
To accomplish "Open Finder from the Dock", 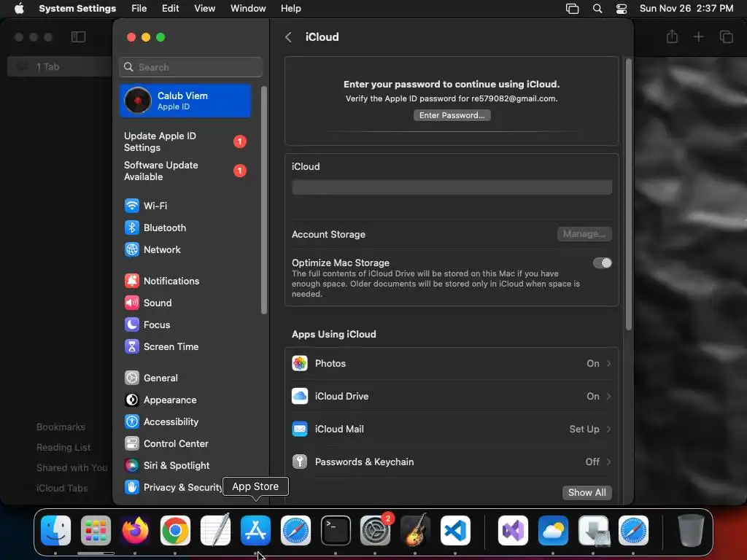I will point(55,531).
